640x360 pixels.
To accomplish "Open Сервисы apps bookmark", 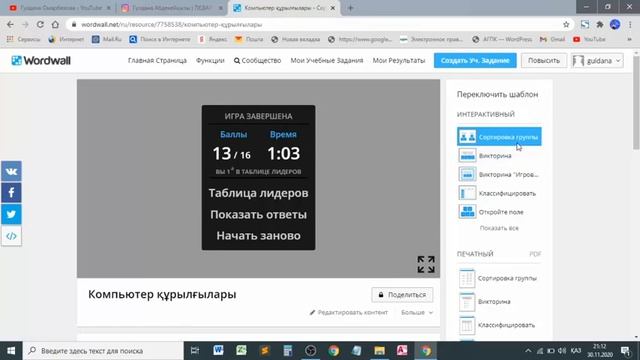I will point(24,39).
